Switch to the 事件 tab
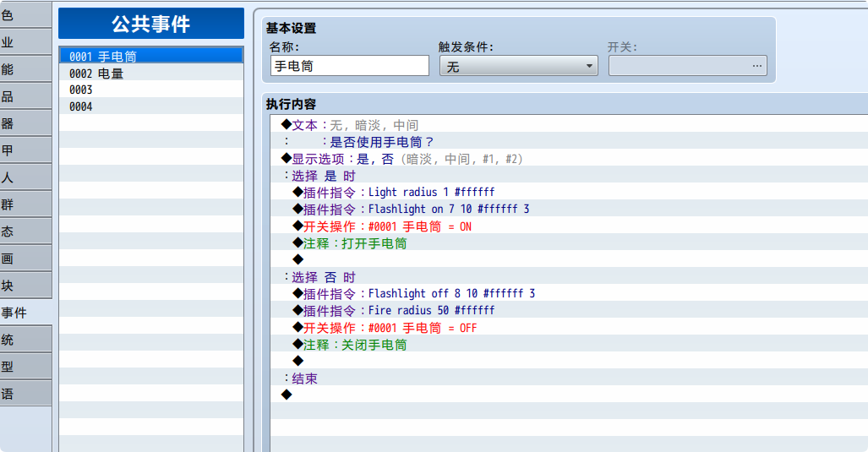The image size is (868, 452). (x=25, y=313)
